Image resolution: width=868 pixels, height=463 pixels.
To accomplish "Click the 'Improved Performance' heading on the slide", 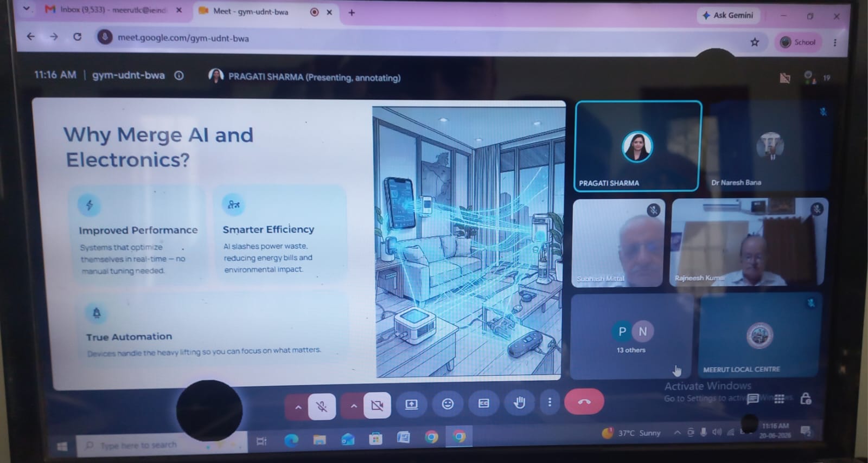I will (x=138, y=230).
